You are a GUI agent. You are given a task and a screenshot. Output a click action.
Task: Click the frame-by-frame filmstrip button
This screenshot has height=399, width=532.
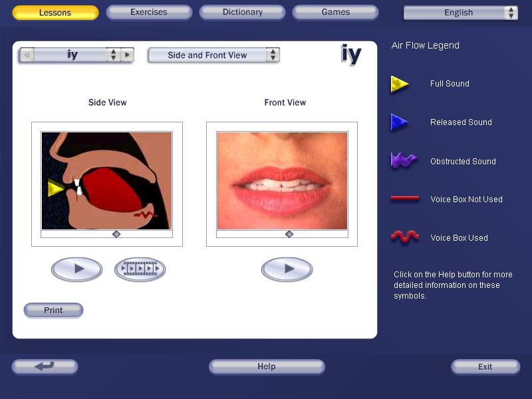[140, 269]
